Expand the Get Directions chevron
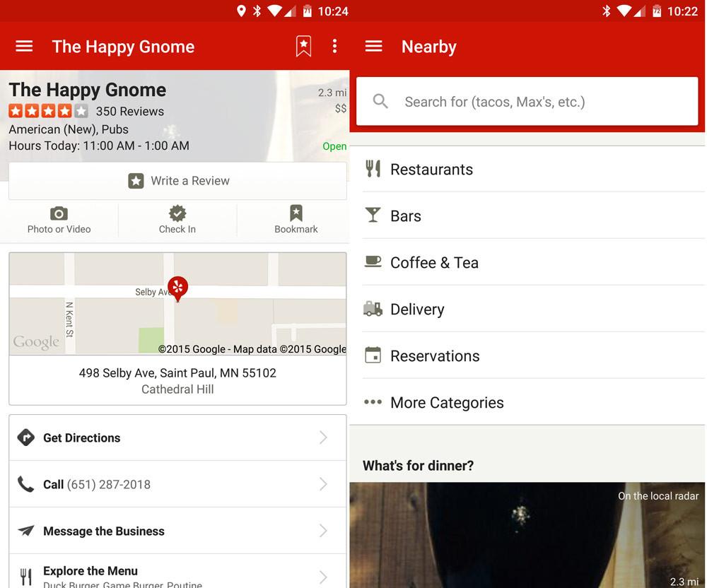707x588 pixels. click(323, 437)
